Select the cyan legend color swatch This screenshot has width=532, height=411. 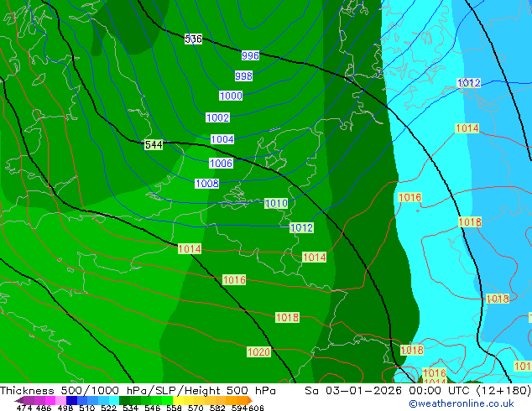click(x=114, y=400)
